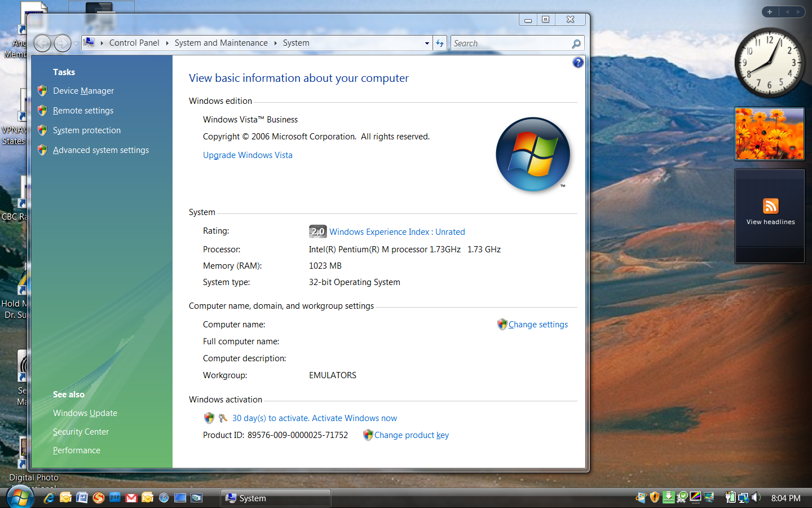The width and height of the screenshot is (812, 508).
Task: Open Windows Experience Index : Unrated link
Action: tap(397, 232)
